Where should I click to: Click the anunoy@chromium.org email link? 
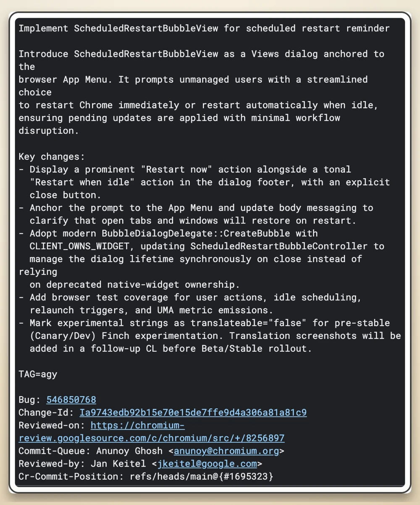point(226,451)
